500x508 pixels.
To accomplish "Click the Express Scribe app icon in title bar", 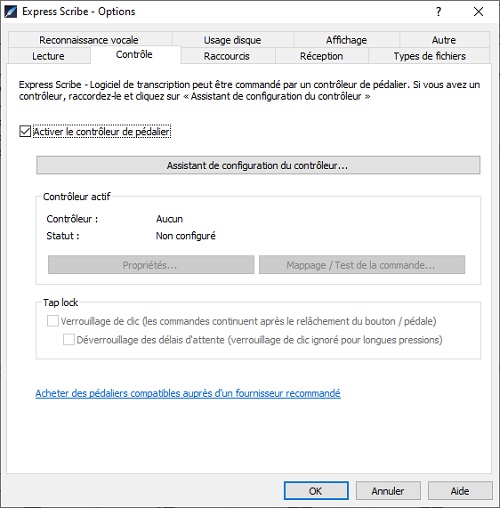I will (10, 12).
